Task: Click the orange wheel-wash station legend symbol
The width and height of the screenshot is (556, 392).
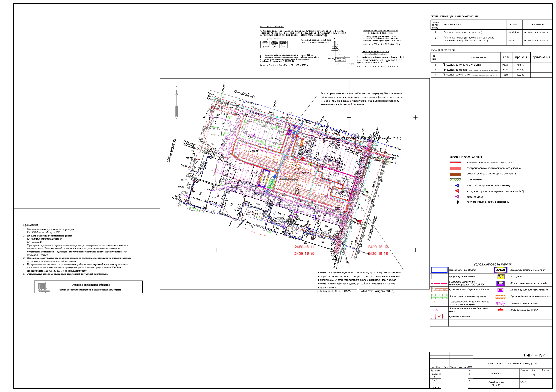Action: (500, 297)
